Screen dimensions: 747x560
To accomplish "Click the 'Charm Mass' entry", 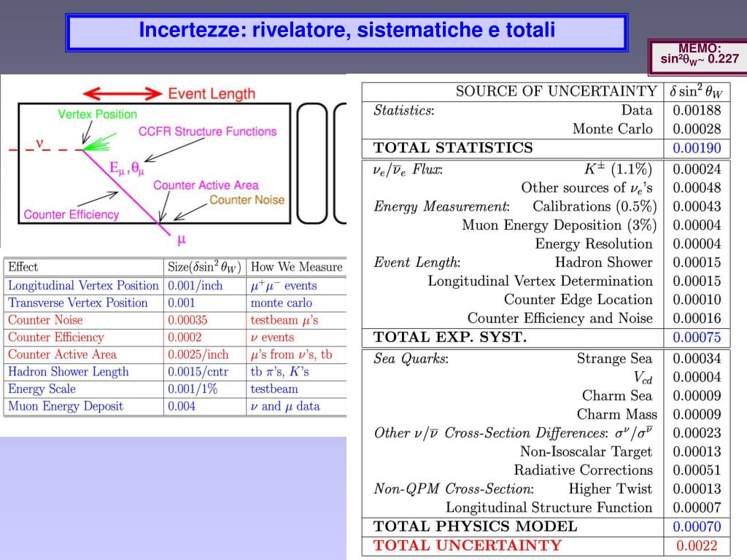I will 617,414.
